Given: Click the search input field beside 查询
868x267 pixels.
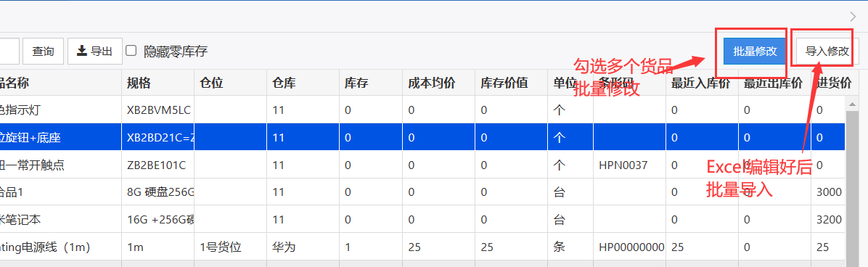Looking at the screenshot, I should click(x=9, y=52).
